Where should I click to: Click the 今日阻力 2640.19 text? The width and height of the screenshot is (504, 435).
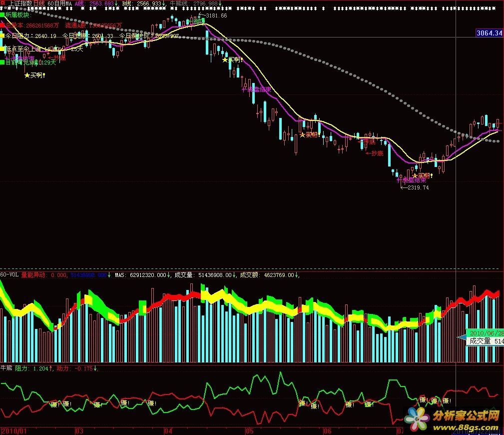click(x=31, y=36)
